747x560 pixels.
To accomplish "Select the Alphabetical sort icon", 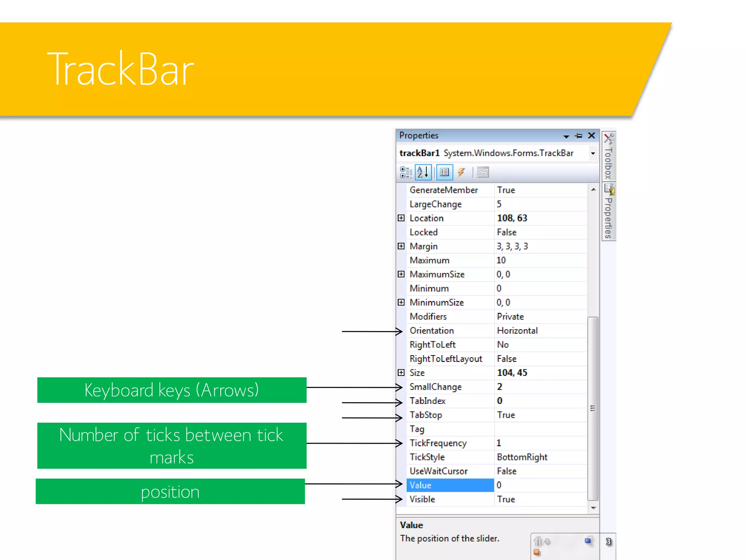I will click(x=423, y=172).
